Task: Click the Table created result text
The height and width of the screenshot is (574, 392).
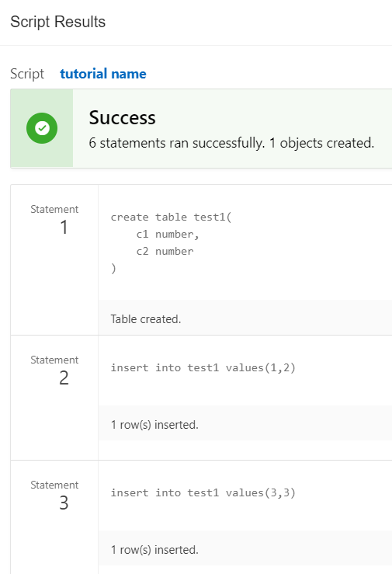Action: pos(146,319)
